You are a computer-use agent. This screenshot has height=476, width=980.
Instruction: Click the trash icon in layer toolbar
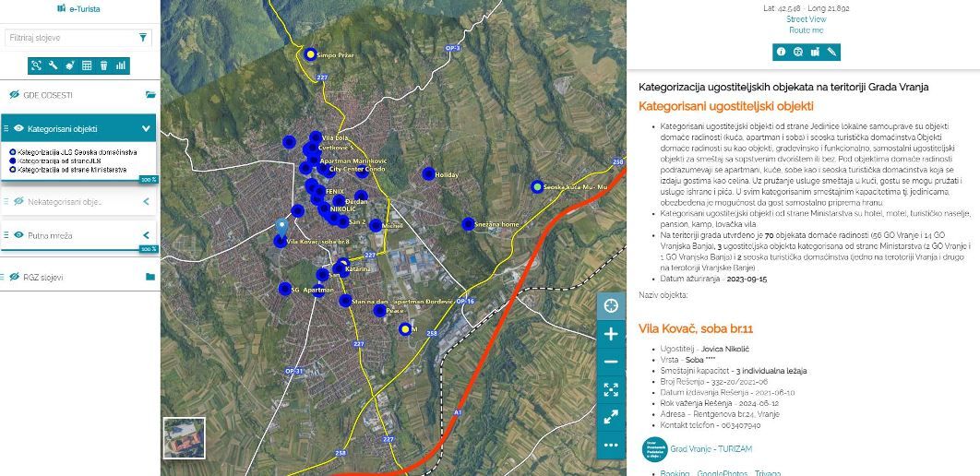103,65
